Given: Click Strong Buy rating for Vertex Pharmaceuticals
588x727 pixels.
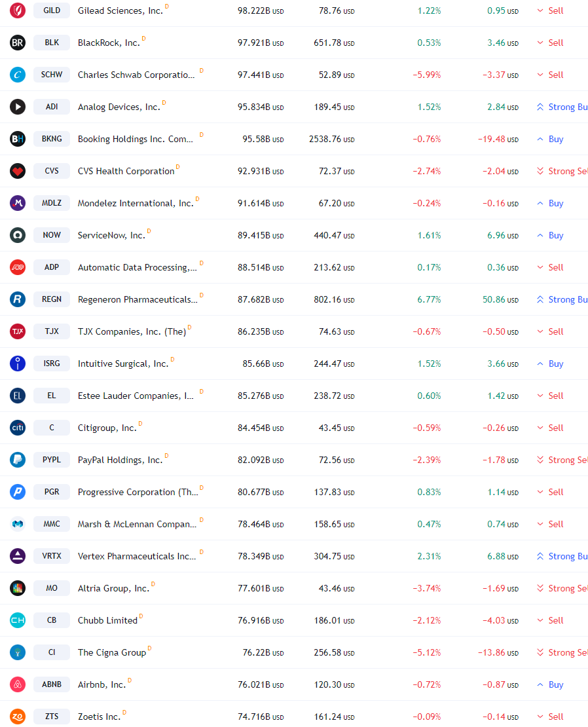Looking at the screenshot, I should click(562, 556).
